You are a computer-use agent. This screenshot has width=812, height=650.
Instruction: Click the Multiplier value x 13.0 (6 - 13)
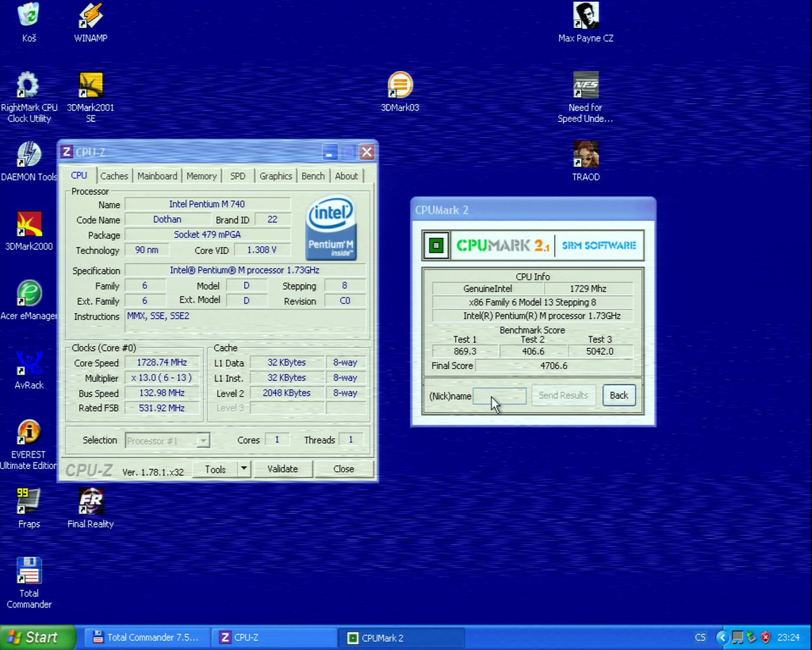point(162,378)
